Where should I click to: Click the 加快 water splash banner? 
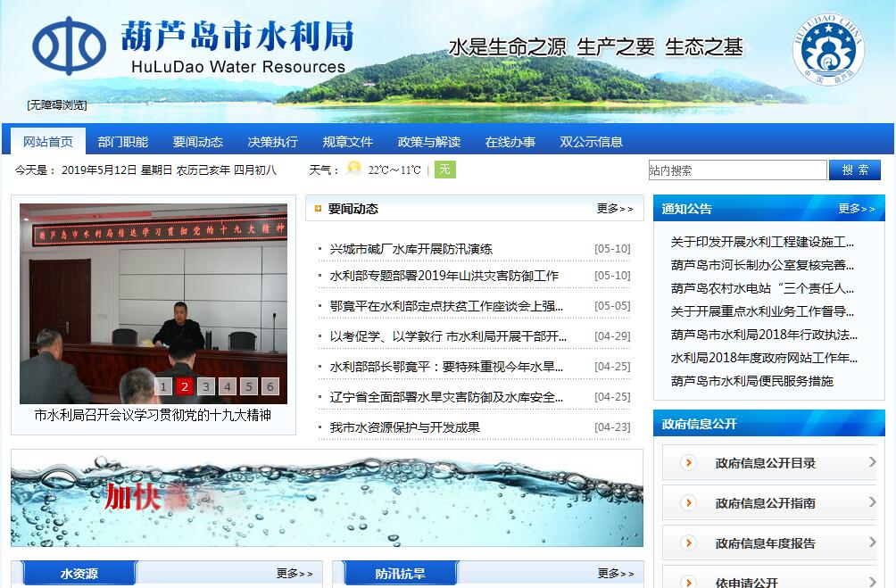click(x=327, y=497)
